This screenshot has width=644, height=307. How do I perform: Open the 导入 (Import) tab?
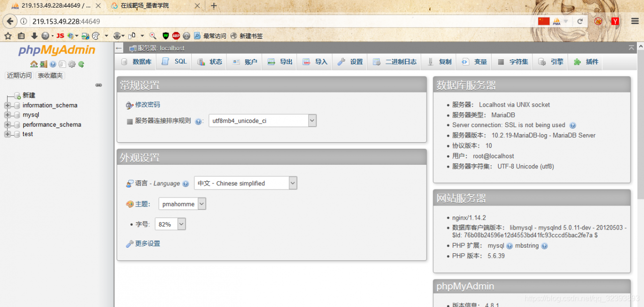(x=315, y=62)
